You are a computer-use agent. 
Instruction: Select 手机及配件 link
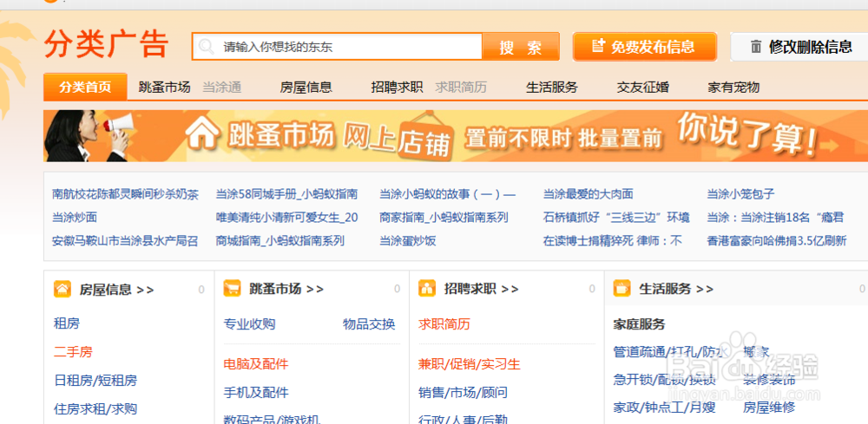click(x=256, y=393)
